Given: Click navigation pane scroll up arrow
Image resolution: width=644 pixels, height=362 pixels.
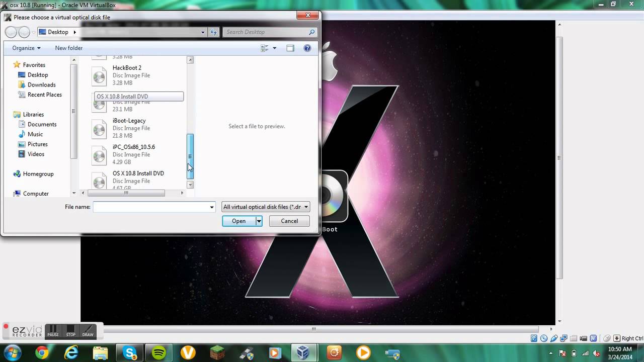Looking at the screenshot, I should [74, 60].
